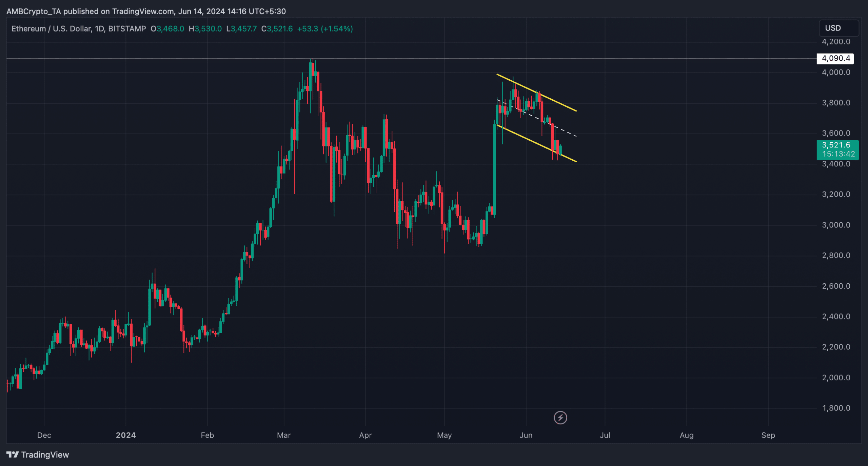Click the 1,800.0 price axis label

(x=836, y=408)
